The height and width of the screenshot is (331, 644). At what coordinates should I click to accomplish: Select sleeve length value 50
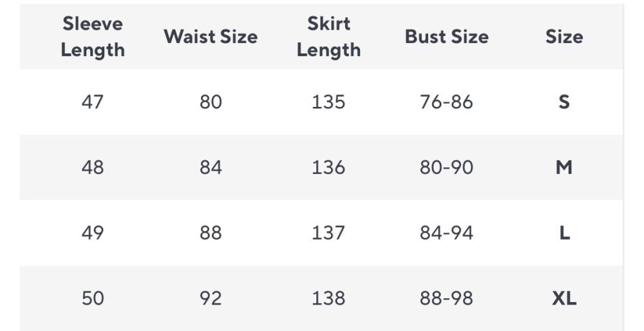pos(93,298)
